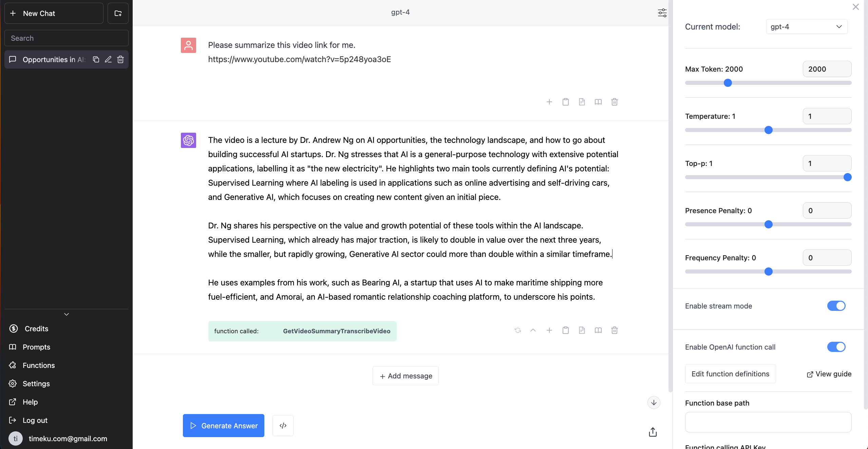
Task: Click the new folder icon beside New Chat
Action: tap(118, 13)
